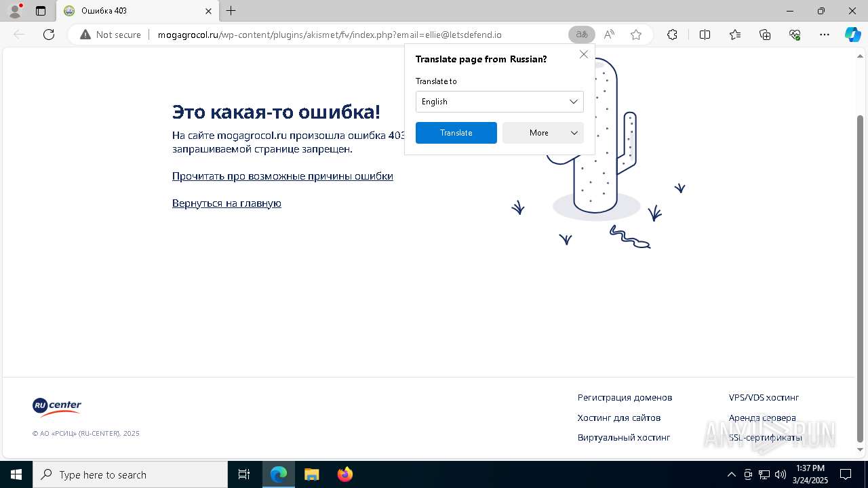
Task: Close the Ошибка 403 tab
Action: point(208,11)
